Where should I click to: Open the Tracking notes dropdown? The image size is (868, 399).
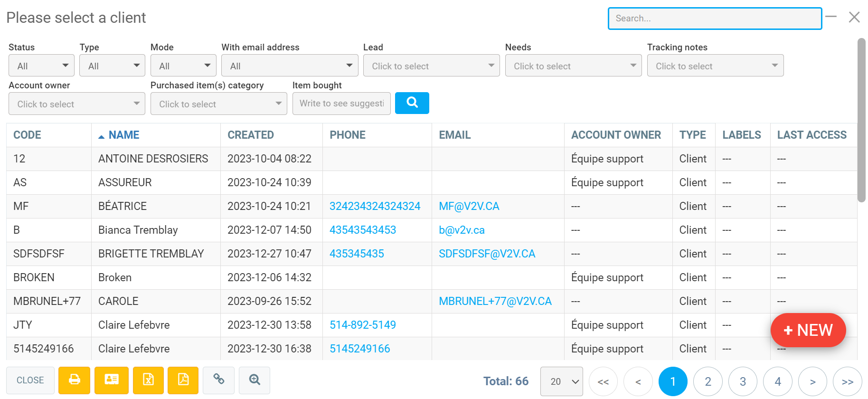(x=715, y=66)
